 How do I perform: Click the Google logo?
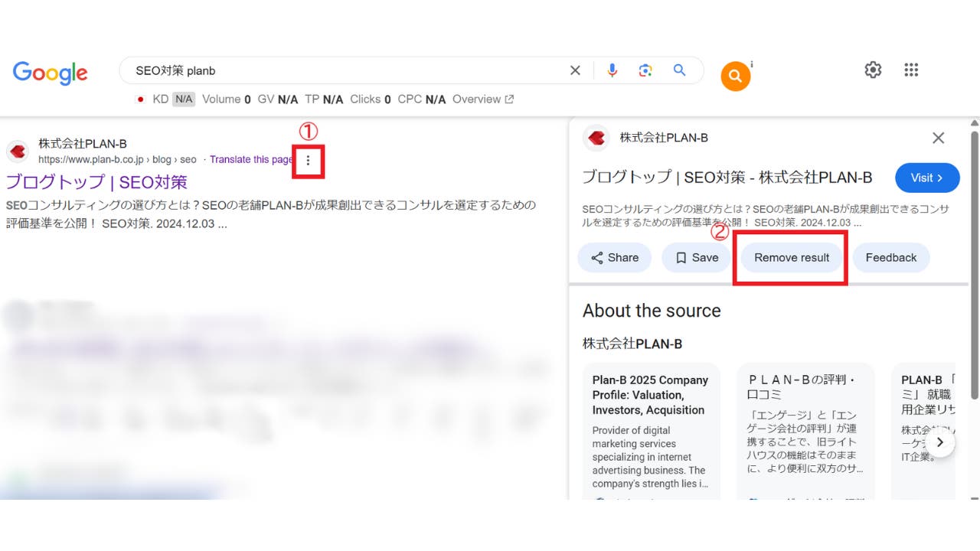click(51, 72)
